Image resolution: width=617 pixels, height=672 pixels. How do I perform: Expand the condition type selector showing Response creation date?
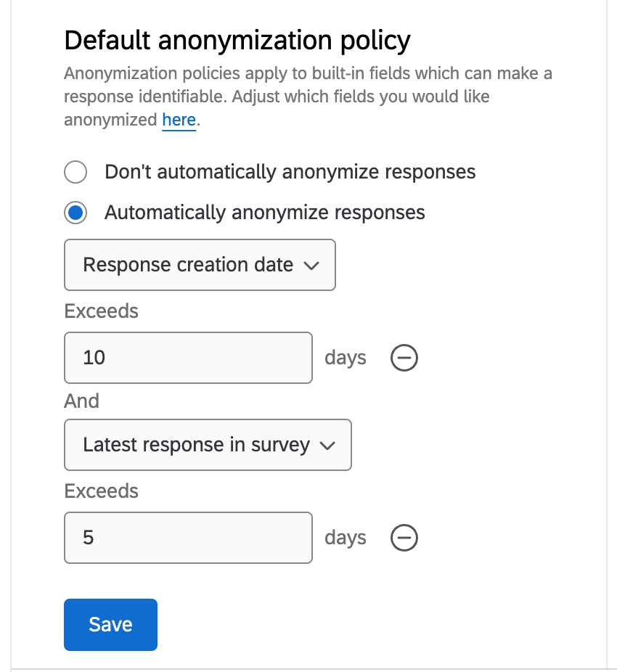(x=200, y=265)
